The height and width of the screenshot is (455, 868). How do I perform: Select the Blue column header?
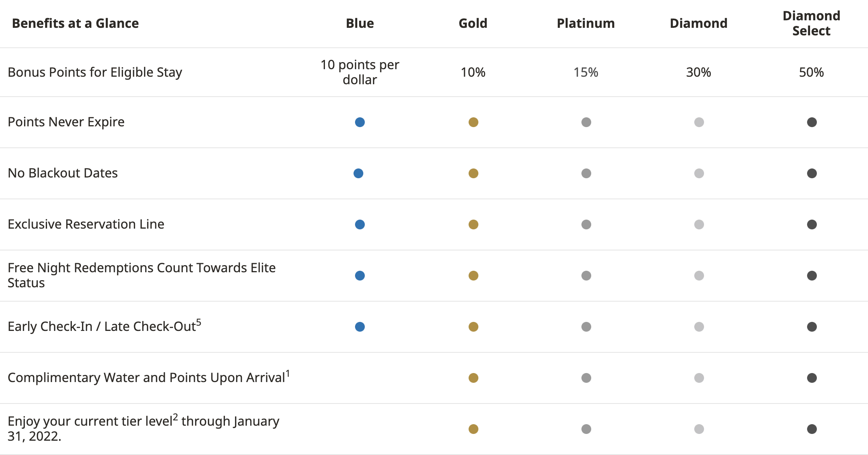(360, 23)
